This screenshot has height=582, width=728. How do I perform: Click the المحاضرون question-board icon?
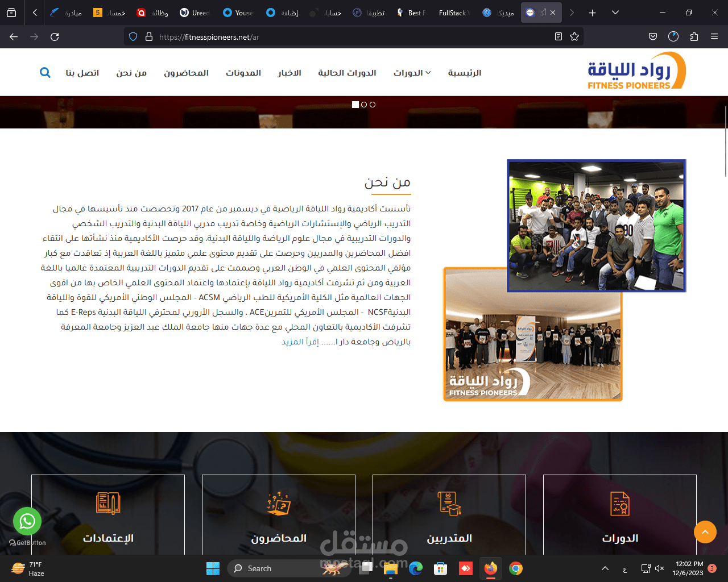(x=279, y=504)
